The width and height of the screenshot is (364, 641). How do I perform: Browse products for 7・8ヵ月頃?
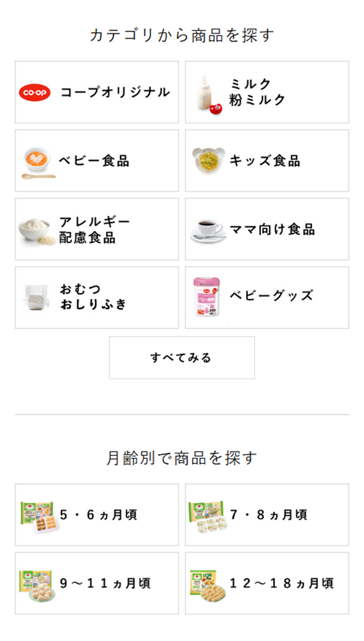(267, 515)
